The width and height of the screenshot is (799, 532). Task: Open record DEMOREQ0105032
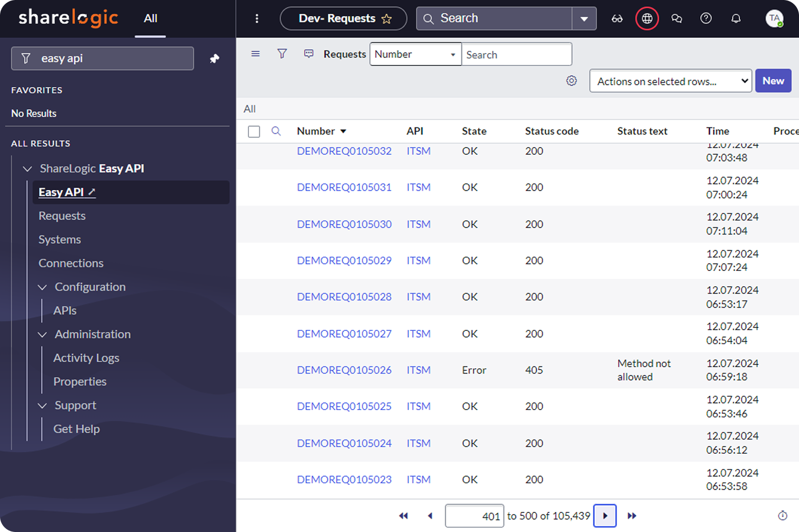click(344, 151)
